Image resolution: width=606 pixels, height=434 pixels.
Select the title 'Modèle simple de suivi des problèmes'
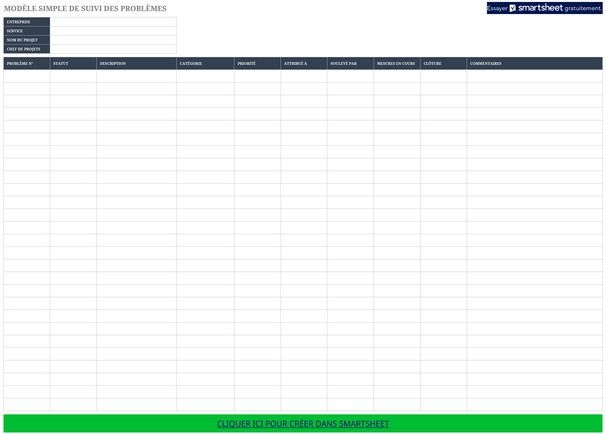pos(85,9)
